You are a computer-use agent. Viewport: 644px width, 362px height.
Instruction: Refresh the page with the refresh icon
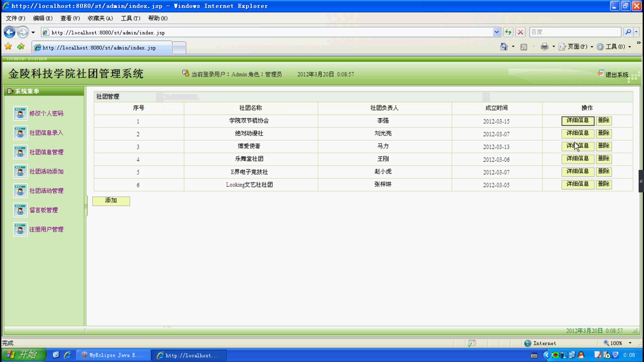pos(508,32)
